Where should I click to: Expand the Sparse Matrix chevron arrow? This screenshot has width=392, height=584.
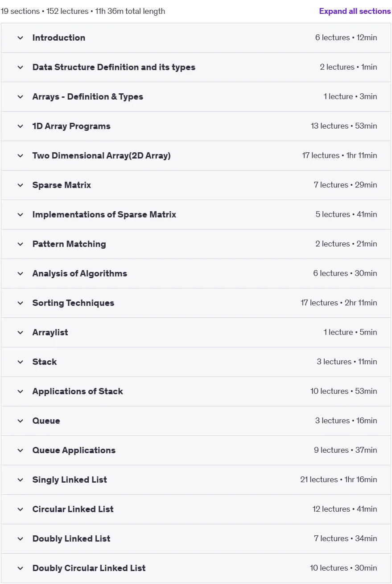[x=20, y=185]
